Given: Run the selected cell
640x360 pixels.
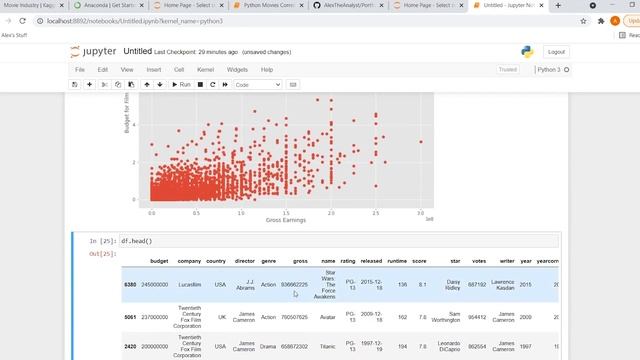Looking at the screenshot, I should point(181,84).
